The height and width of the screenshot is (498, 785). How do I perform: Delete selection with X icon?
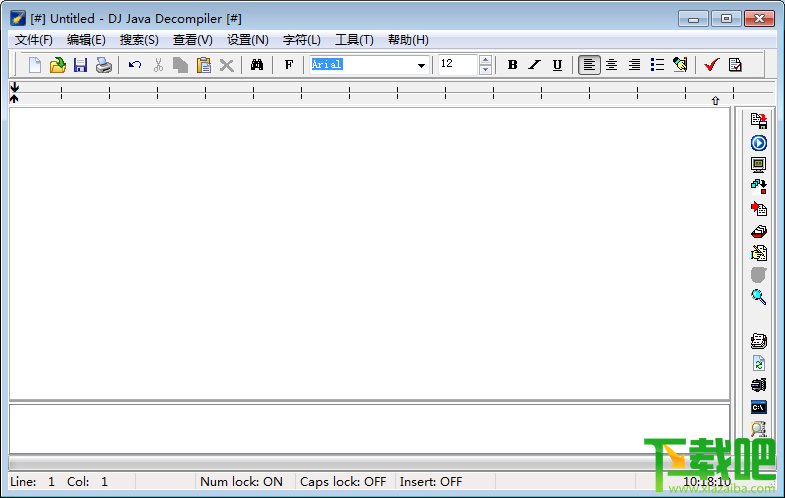click(227, 65)
